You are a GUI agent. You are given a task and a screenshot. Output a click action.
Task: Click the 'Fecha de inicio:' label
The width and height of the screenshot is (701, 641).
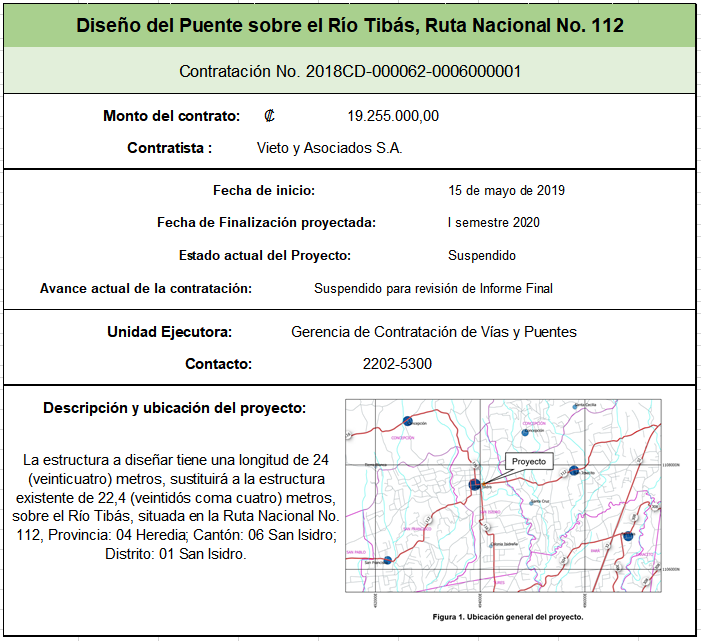(x=264, y=191)
